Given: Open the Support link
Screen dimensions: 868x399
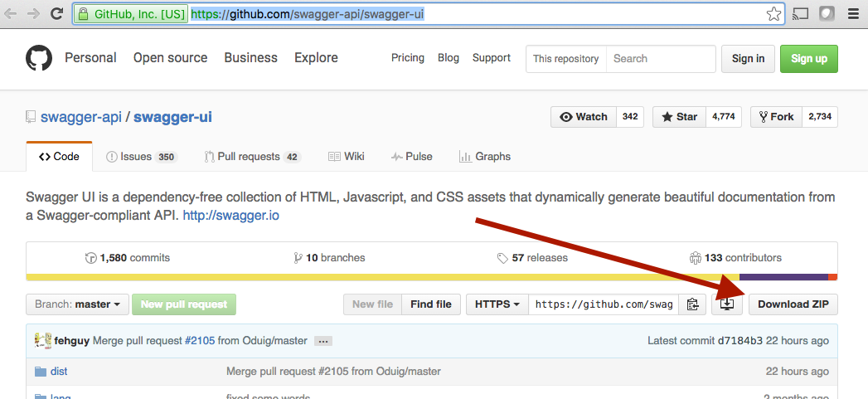Looking at the screenshot, I should tap(492, 57).
